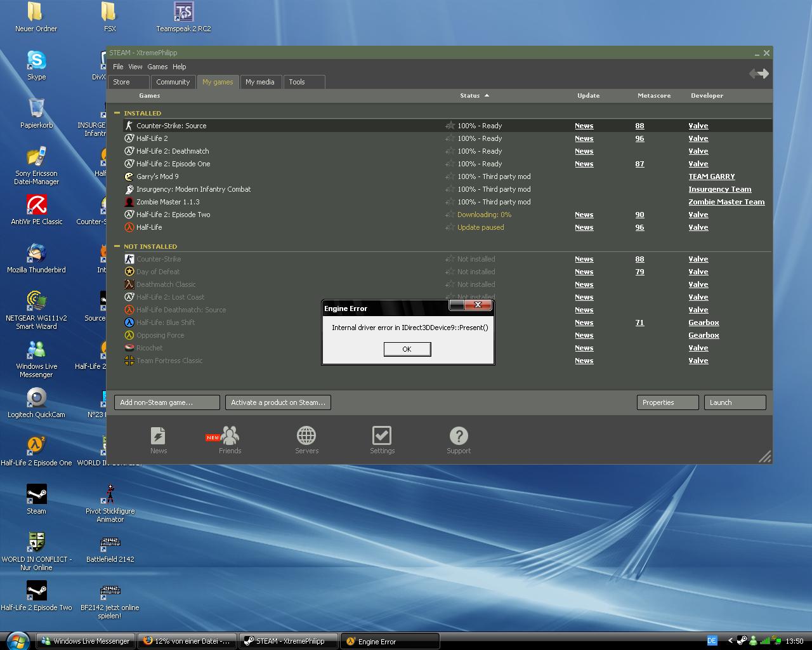Open the View menu in Steam
812x650 pixels.
pyautogui.click(x=135, y=67)
